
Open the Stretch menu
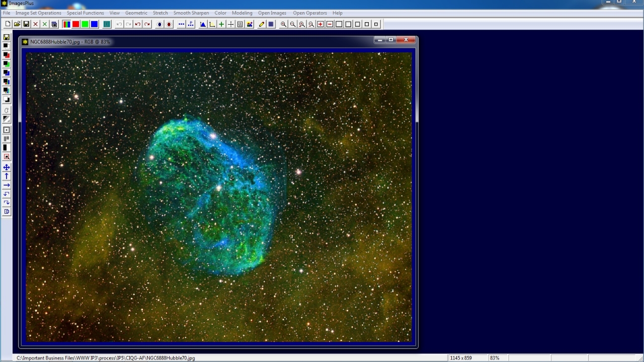click(x=160, y=13)
